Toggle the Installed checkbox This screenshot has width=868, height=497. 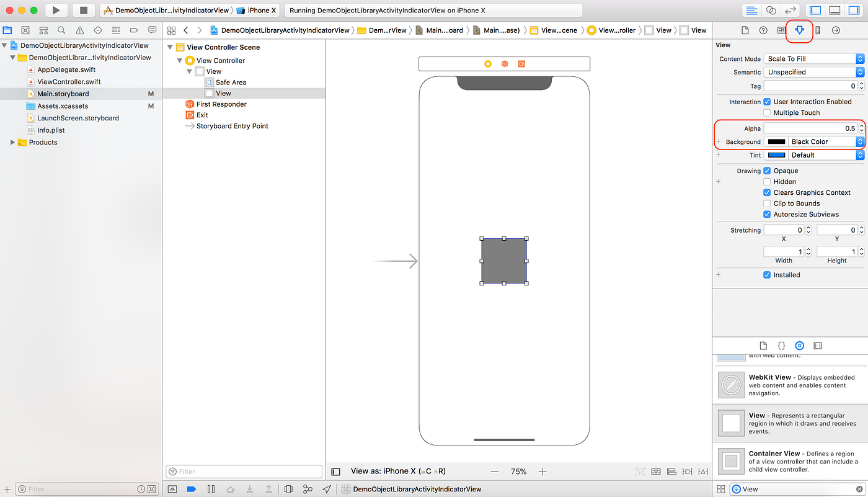(x=767, y=275)
